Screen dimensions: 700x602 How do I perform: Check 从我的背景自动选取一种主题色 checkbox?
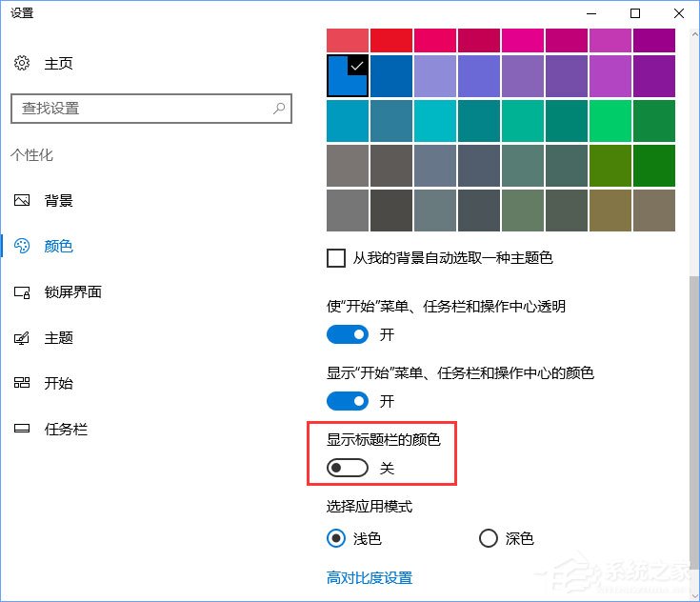(x=336, y=258)
